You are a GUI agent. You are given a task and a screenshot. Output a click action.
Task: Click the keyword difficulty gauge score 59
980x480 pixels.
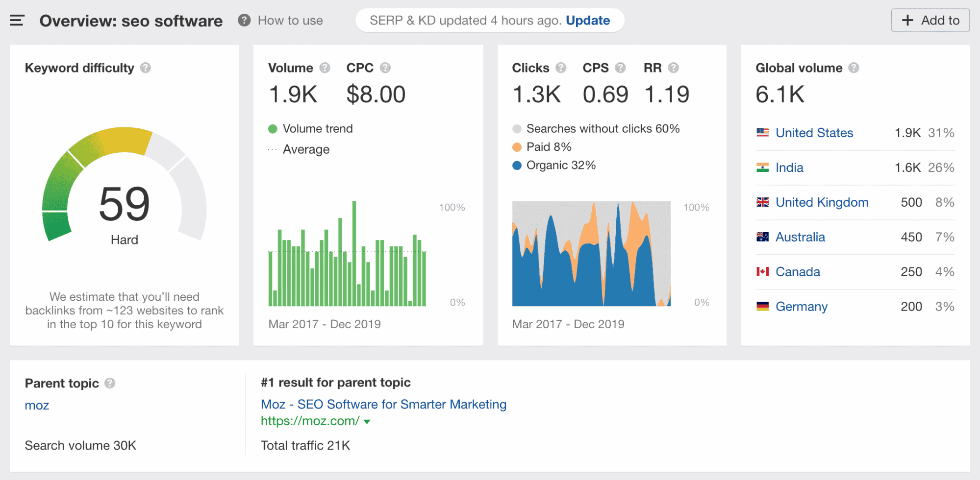coord(124,204)
